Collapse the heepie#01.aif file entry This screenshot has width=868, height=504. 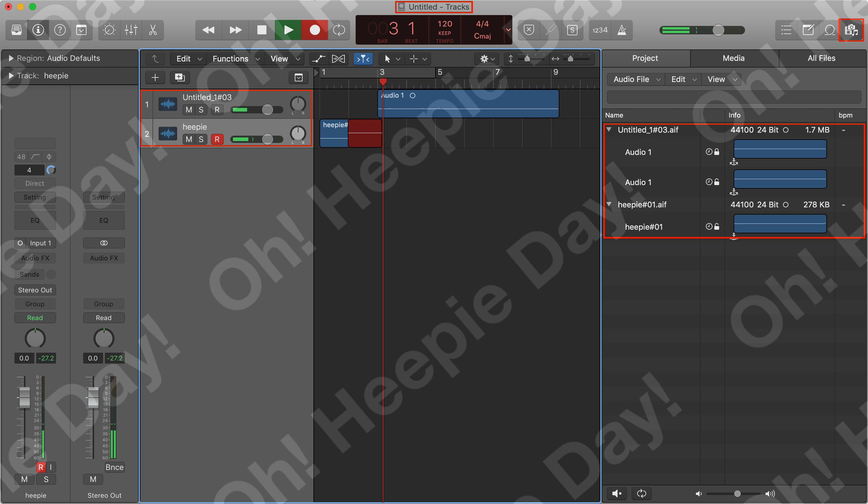[x=609, y=205]
